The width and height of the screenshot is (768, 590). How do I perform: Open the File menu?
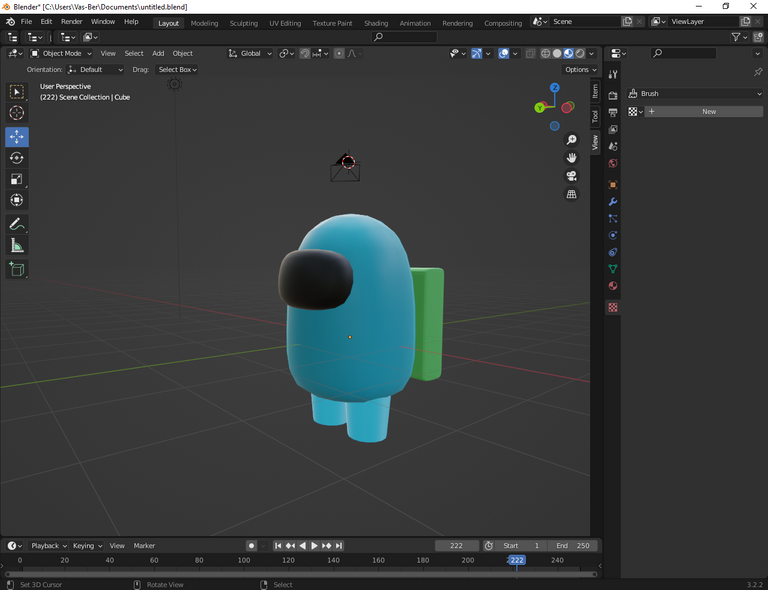26,22
